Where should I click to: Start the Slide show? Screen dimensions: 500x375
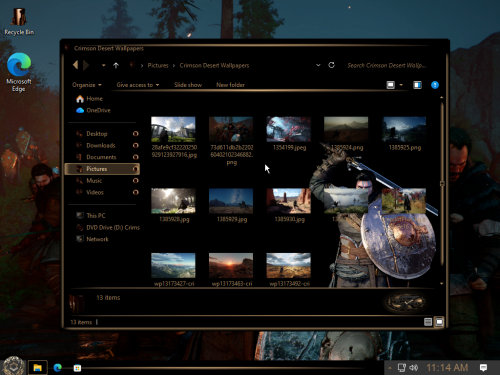tap(188, 85)
